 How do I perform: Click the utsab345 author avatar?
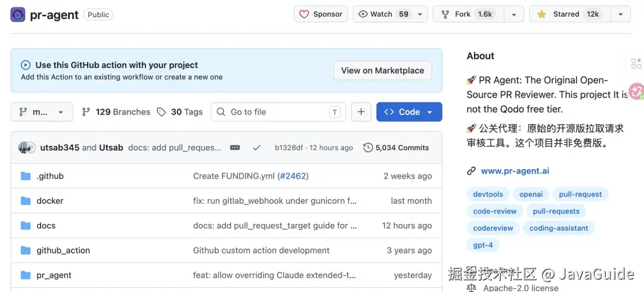click(x=24, y=147)
